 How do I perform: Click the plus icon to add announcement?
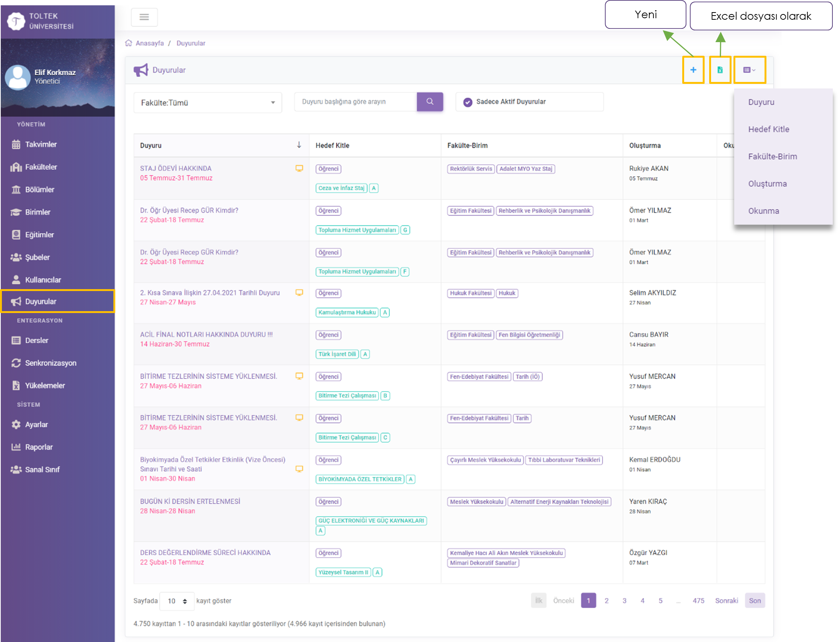click(693, 70)
